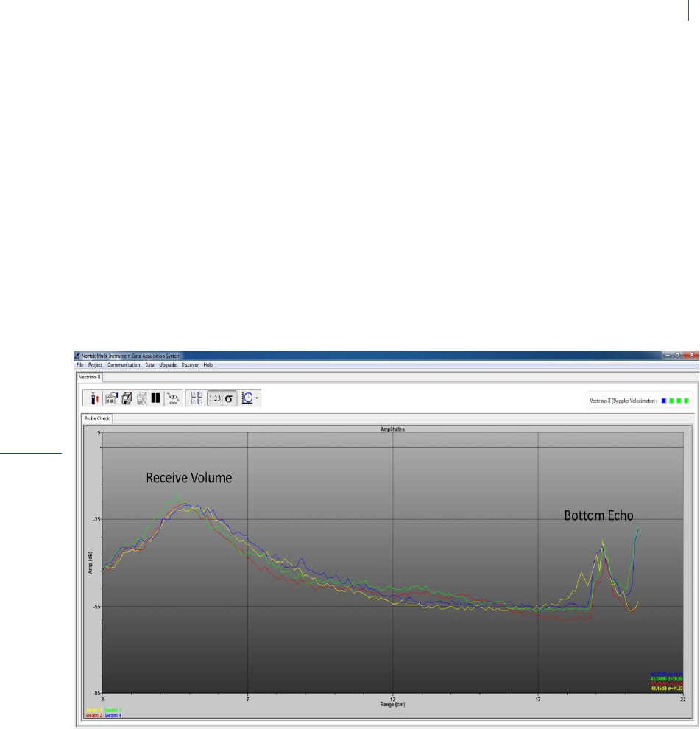The height and width of the screenshot is (729, 700).
Task: Click the probe cable connection icon
Action: (173, 398)
